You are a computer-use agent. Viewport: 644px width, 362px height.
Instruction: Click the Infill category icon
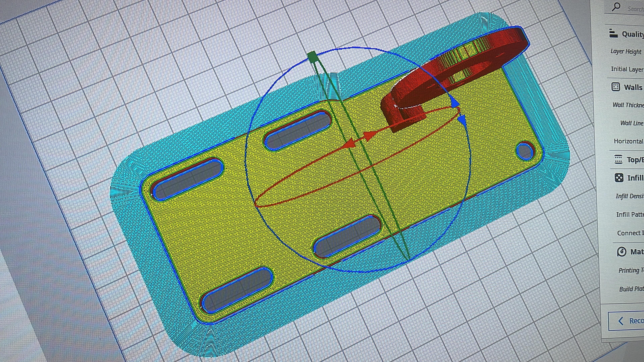[619, 178]
